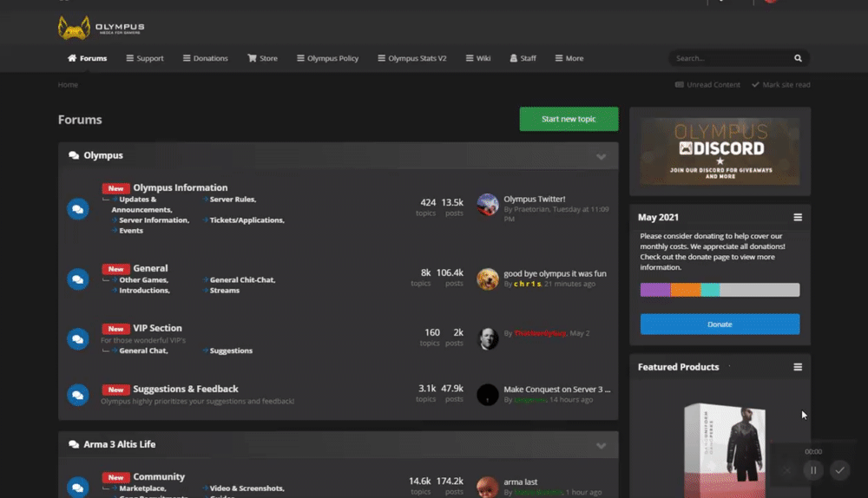Click the VIP Section forum icon
The image size is (868, 498).
78,339
